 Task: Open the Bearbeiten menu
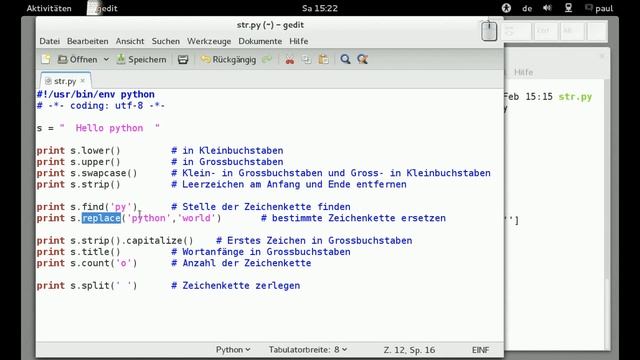coord(88,41)
